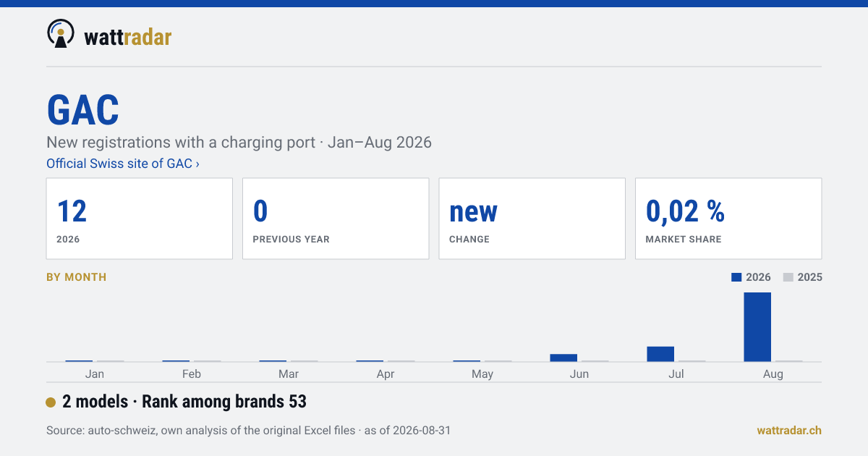The height and width of the screenshot is (456, 868).
Task: Select the August 2026 blue bar
Action: pyautogui.click(x=757, y=327)
